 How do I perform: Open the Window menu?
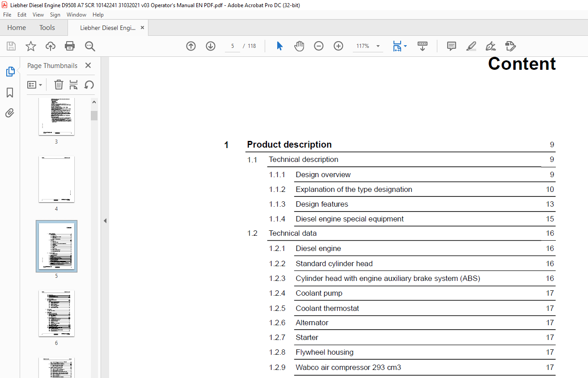(x=76, y=15)
